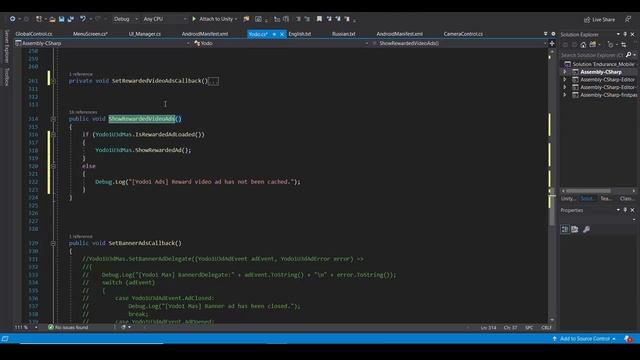Click the ellipsis box after SetRewardedVideoAdsCallback()

point(213,81)
